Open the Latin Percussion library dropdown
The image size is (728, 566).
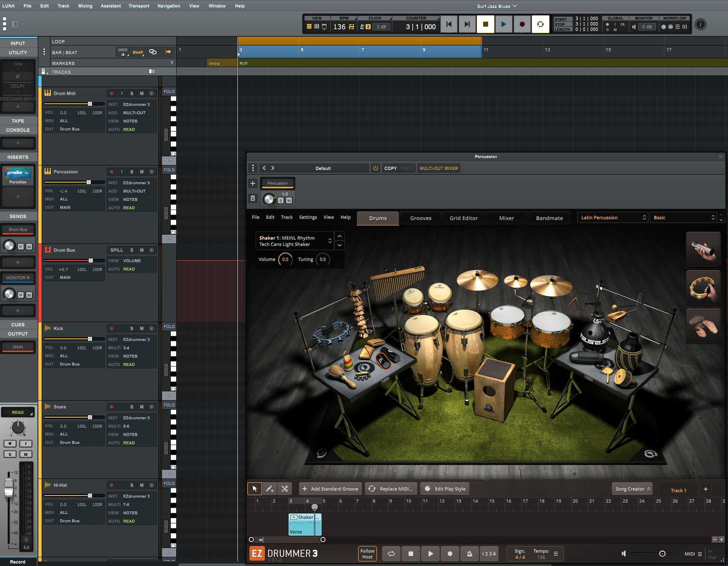pos(612,218)
